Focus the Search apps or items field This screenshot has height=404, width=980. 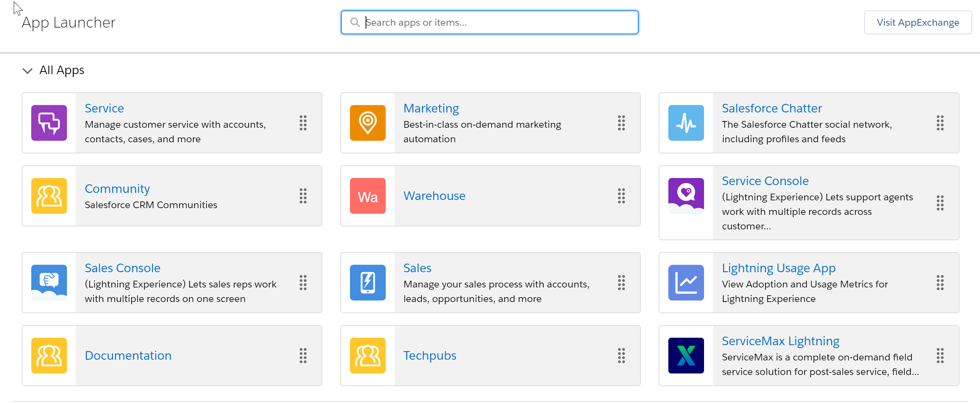pyautogui.click(x=489, y=22)
